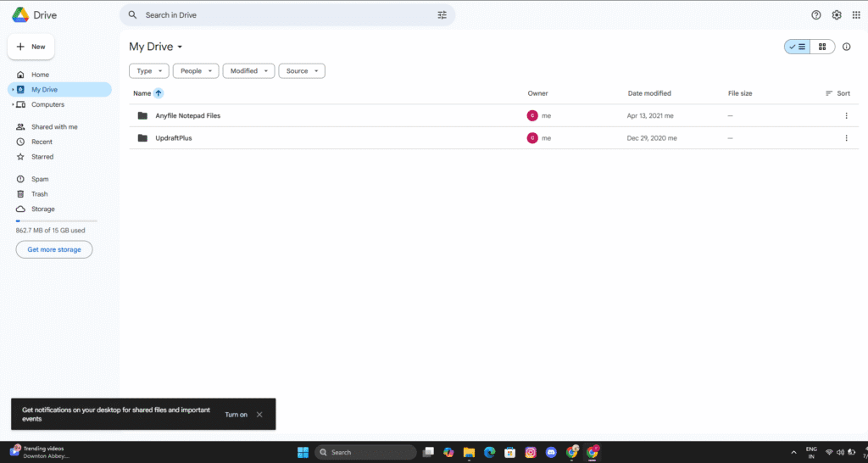Viewport: 868px width, 463px height.
Task: Open the Help question mark icon
Action: (816, 15)
